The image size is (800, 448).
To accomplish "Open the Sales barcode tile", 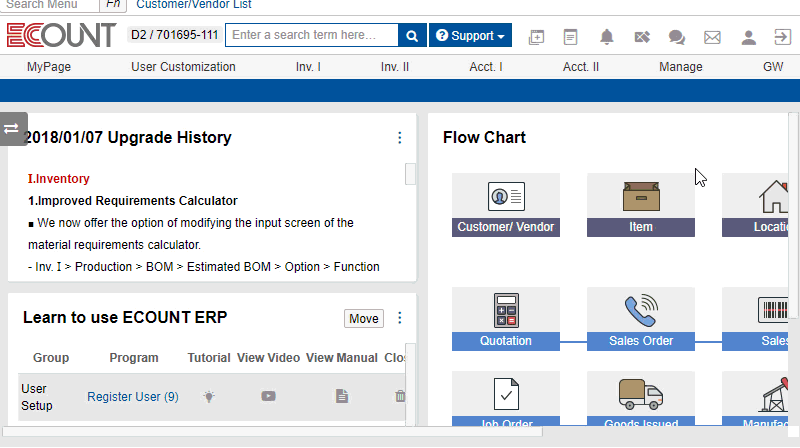I will [755, 319].
